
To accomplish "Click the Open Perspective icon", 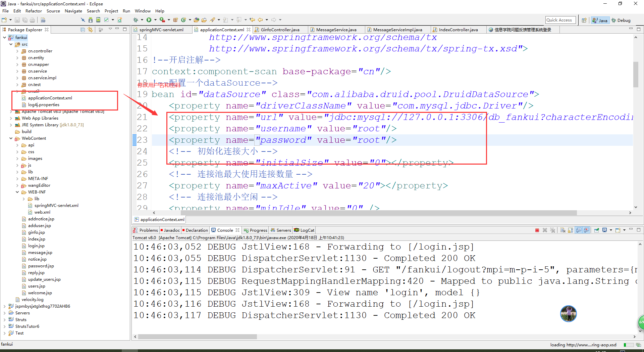I will coord(584,20).
